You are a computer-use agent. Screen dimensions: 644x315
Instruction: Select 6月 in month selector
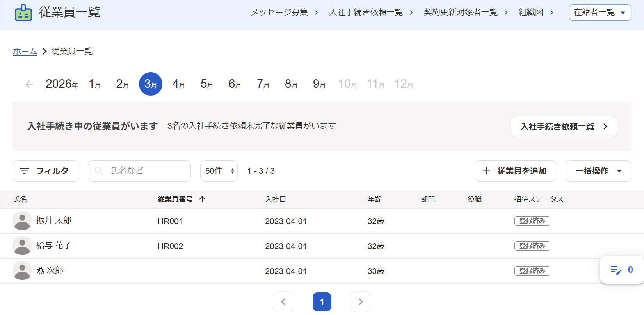(235, 84)
